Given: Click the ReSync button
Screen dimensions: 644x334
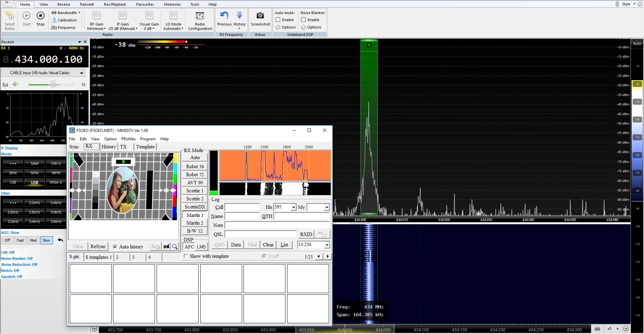Looking at the screenshot, I should [98, 246].
